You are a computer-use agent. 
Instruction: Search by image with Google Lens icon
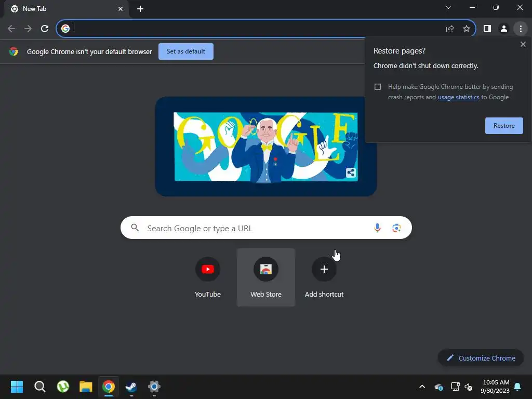(396, 228)
